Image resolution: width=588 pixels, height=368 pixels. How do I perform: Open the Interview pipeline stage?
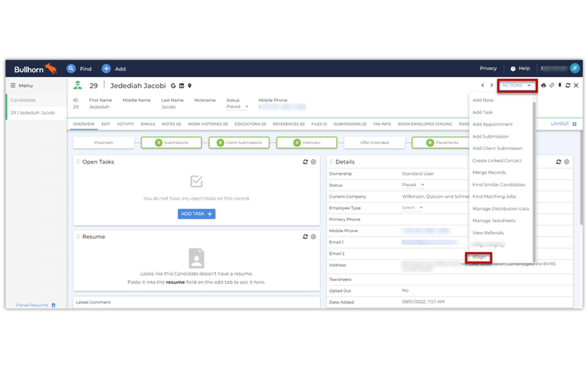click(307, 143)
